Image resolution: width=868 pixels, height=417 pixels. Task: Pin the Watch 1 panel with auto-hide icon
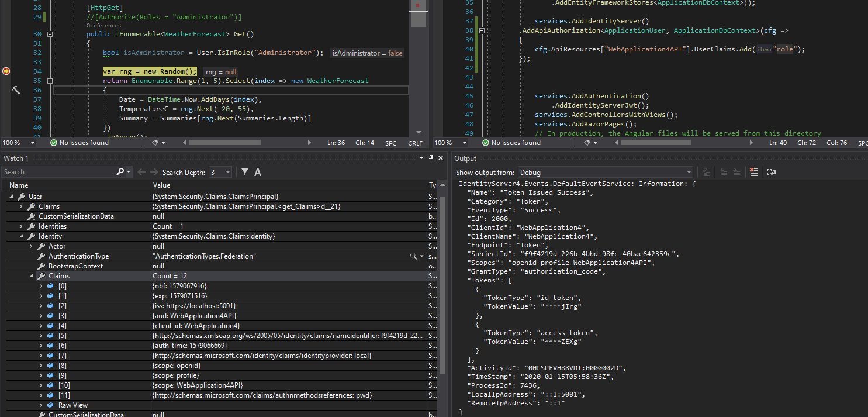pos(431,158)
